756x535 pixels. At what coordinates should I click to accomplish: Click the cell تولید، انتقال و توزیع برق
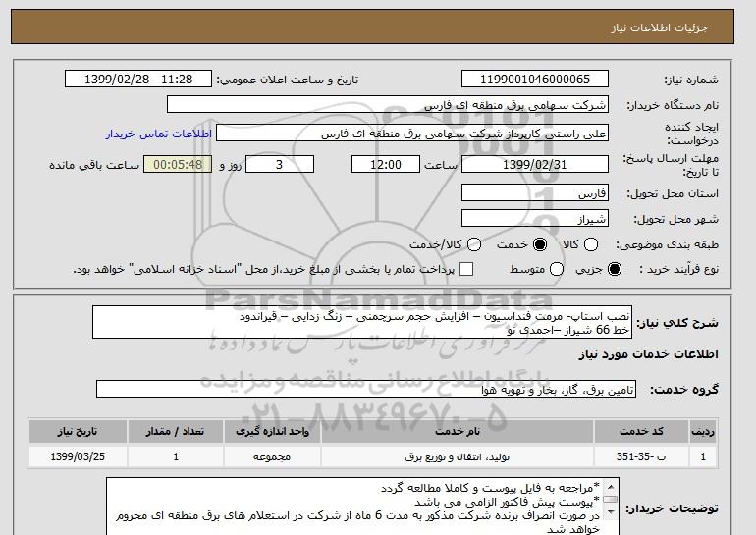click(x=458, y=456)
